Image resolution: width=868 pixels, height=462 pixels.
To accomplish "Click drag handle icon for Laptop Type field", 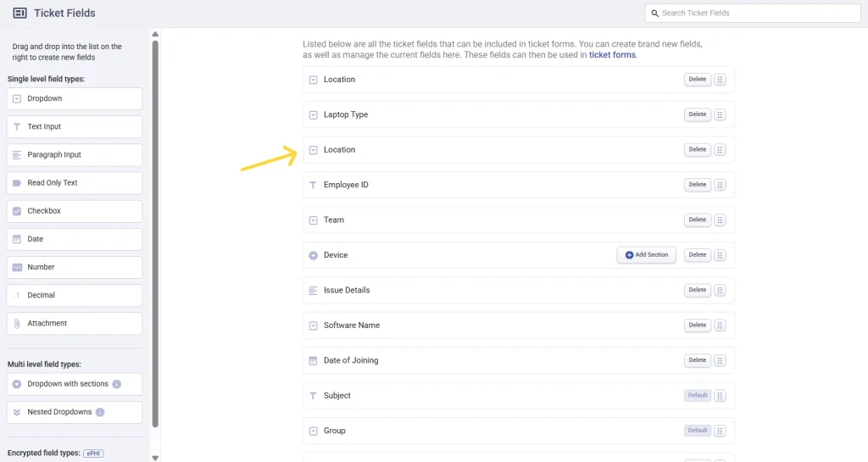I will [720, 114].
